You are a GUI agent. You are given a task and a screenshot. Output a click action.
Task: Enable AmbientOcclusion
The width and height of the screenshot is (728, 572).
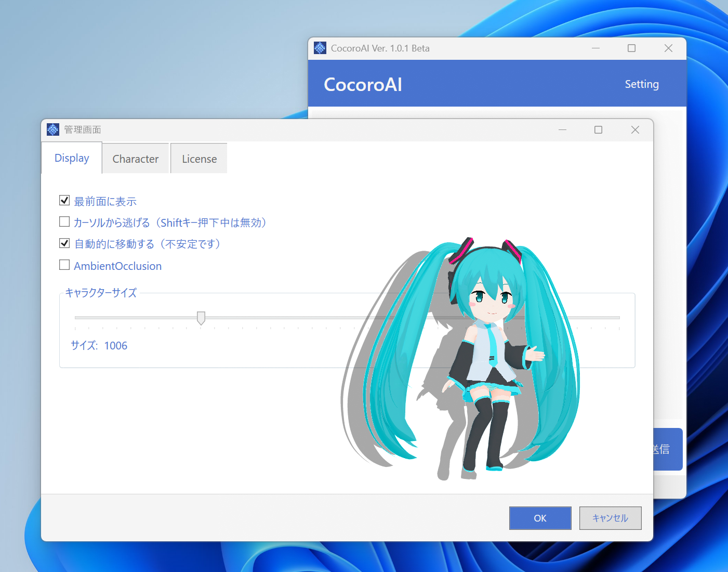point(64,265)
